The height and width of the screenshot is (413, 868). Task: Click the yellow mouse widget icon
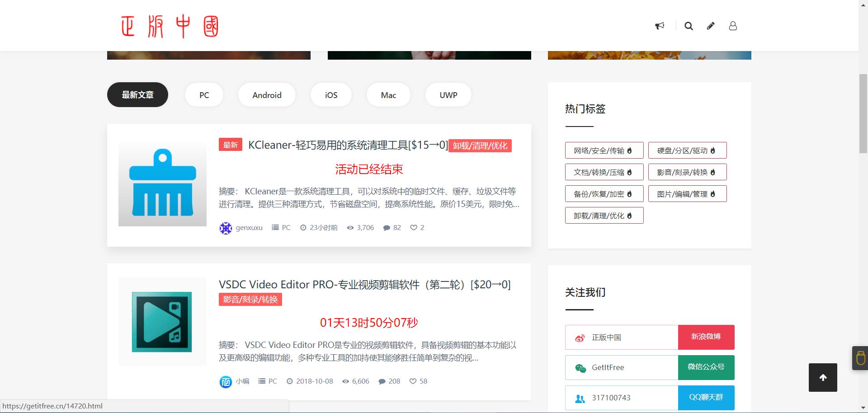click(860, 358)
